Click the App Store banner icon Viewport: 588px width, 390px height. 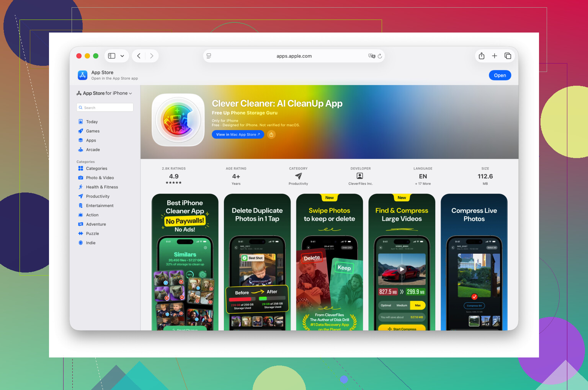(x=83, y=75)
